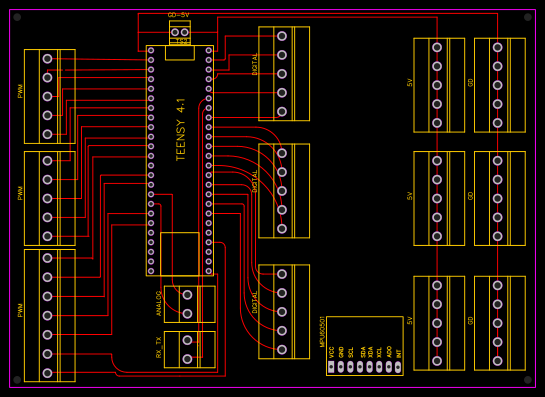
Task: Click the ADO pin label on MPU module
Action: click(389, 353)
